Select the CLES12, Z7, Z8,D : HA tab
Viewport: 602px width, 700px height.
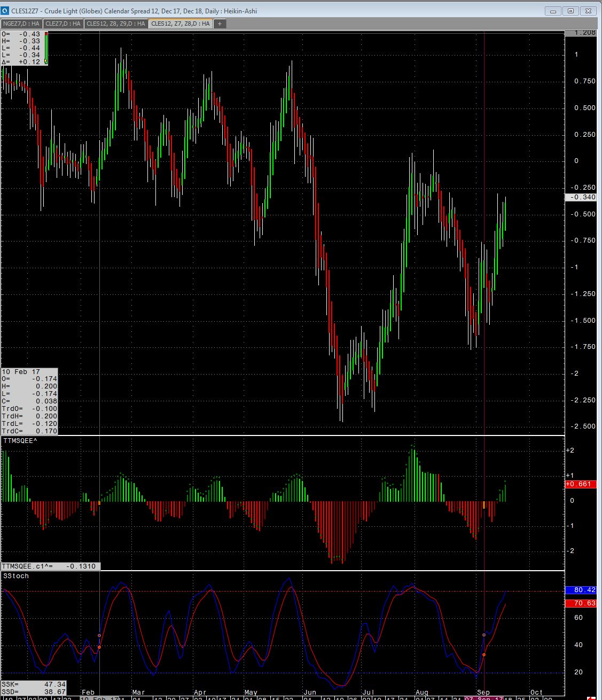pos(181,24)
